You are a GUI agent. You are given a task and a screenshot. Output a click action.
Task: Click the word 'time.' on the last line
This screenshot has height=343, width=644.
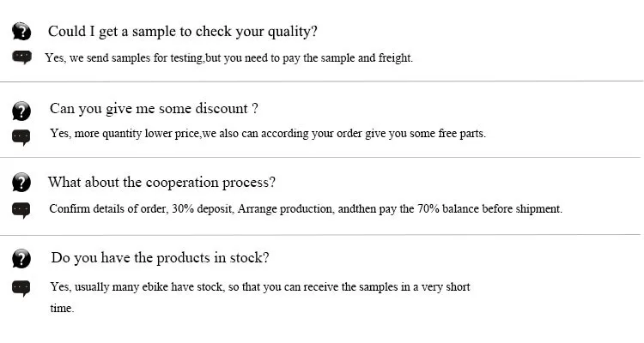point(62,308)
